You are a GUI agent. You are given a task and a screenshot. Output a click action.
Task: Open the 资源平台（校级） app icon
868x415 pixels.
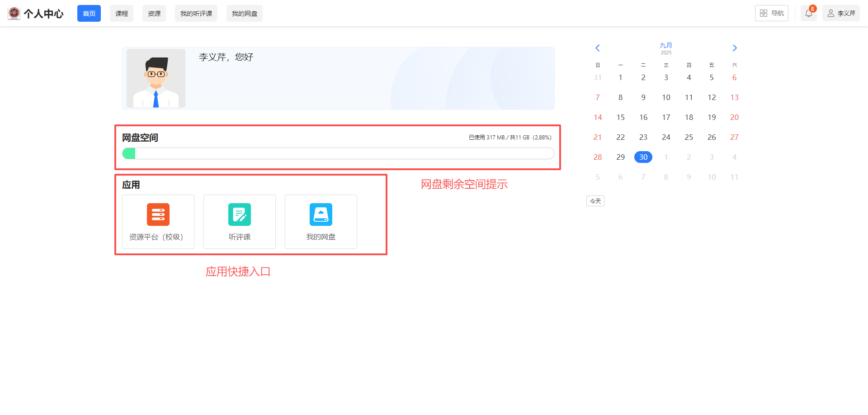[158, 215]
